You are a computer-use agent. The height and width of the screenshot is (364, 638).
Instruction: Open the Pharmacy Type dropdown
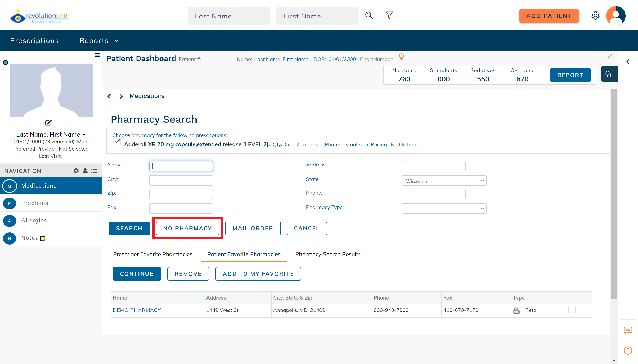coord(444,209)
